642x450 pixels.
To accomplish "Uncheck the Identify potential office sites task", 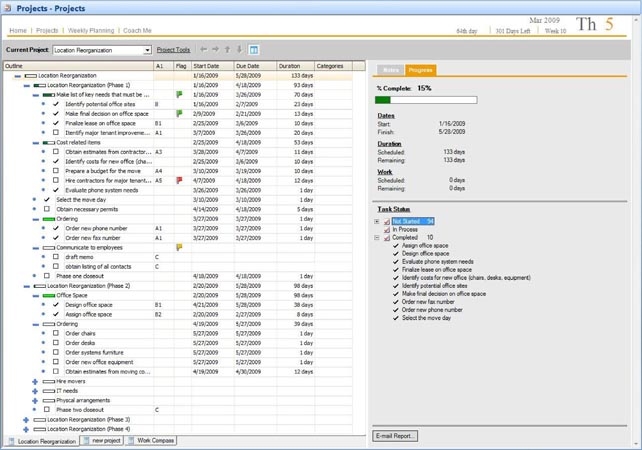I will pyautogui.click(x=56, y=104).
